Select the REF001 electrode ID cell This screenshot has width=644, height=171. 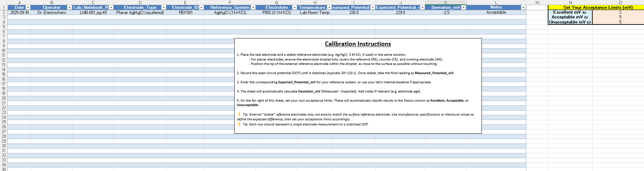point(185,12)
